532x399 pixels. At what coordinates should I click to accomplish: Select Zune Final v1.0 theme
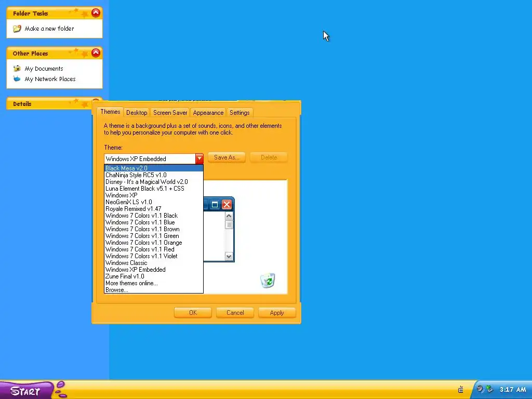(154, 276)
